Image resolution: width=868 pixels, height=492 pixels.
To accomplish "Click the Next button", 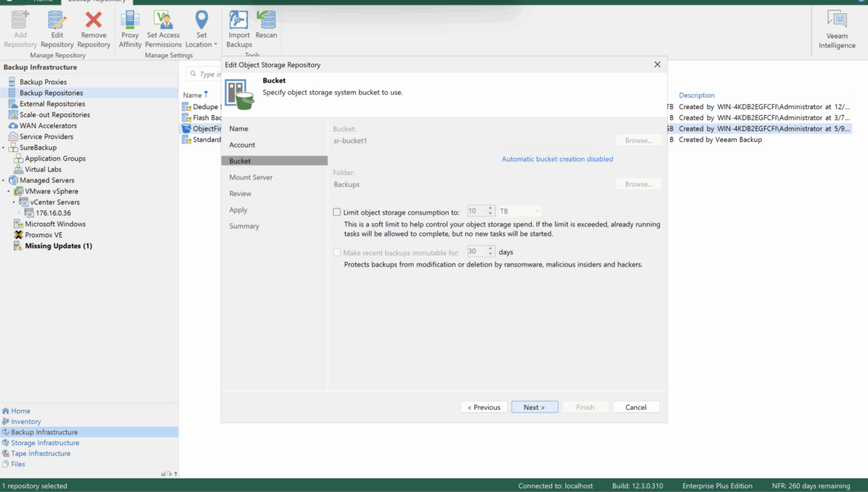I will tap(535, 407).
